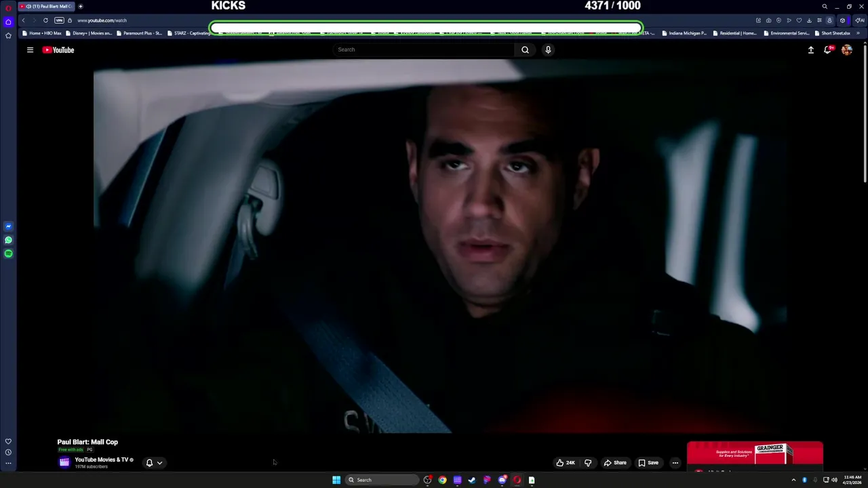The image size is (868, 488).
Task: Open YouTube Movies & TV channel avatar
Action: pyautogui.click(x=64, y=462)
